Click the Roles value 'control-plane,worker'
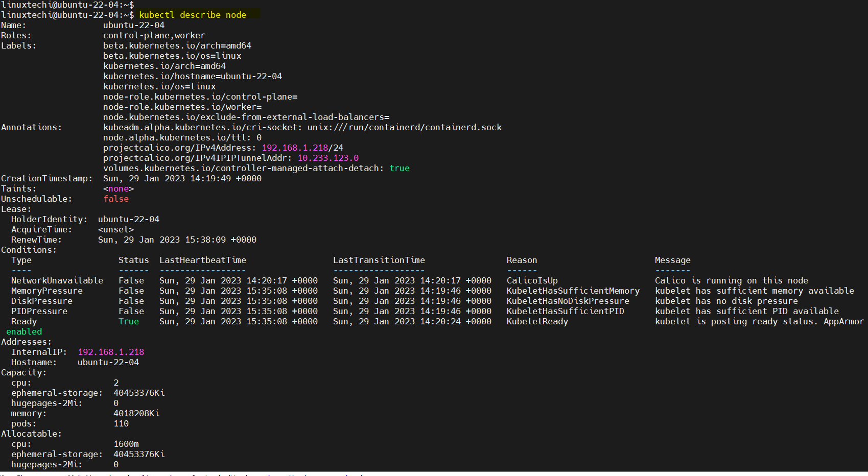The height and width of the screenshot is (476, 868). (x=154, y=35)
